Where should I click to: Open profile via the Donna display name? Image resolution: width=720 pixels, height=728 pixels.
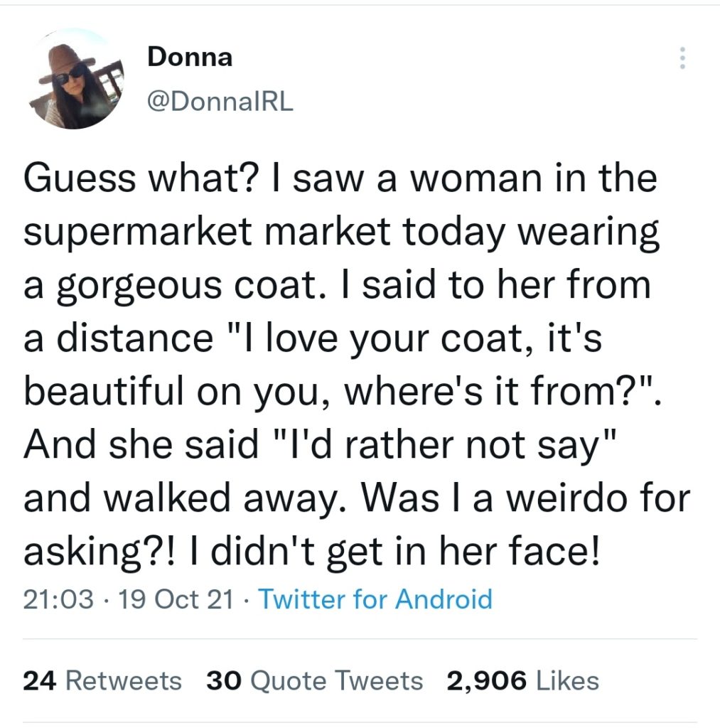(190, 57)
